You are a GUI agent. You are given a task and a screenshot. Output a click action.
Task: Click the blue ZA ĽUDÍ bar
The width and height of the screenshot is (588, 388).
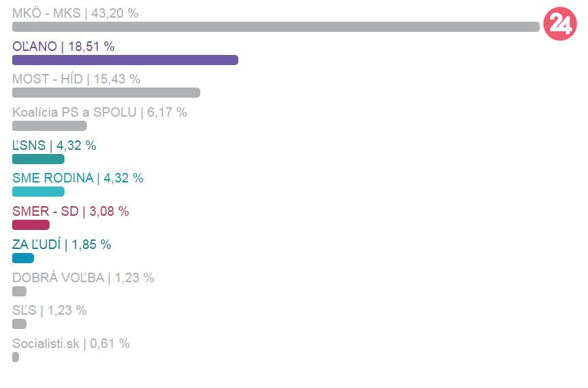23,258
